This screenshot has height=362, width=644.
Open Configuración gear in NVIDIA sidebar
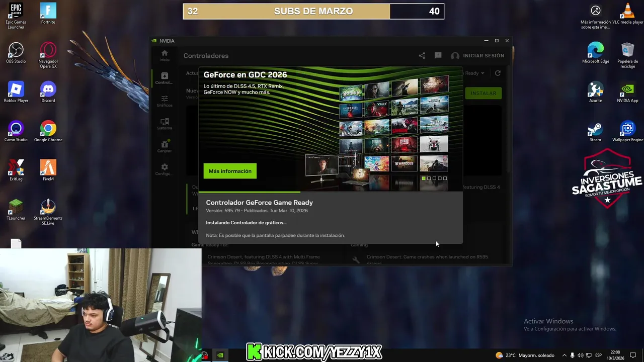tap(164, 169)
